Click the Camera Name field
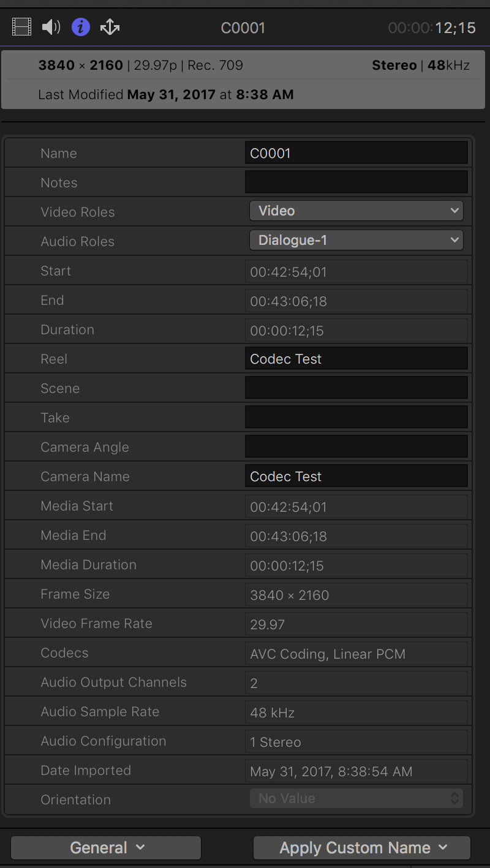The height and width of the screenshot is (868, 490). tap(356, 476)
